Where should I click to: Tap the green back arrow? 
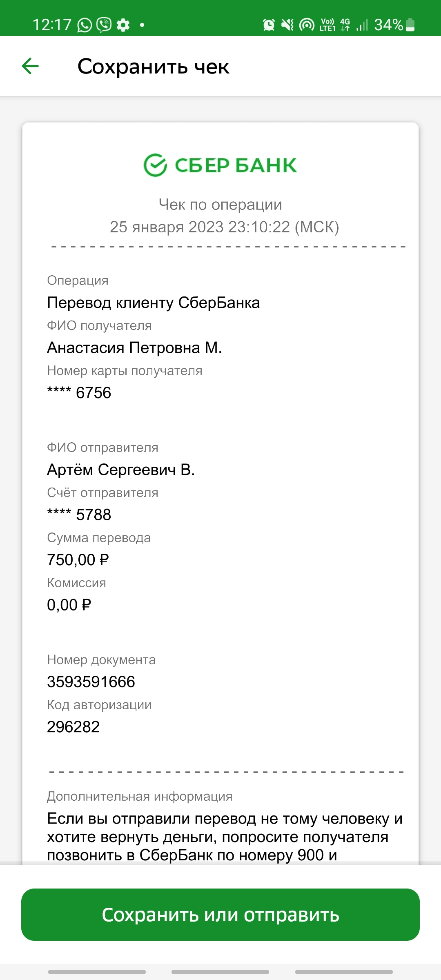point(30,66)
